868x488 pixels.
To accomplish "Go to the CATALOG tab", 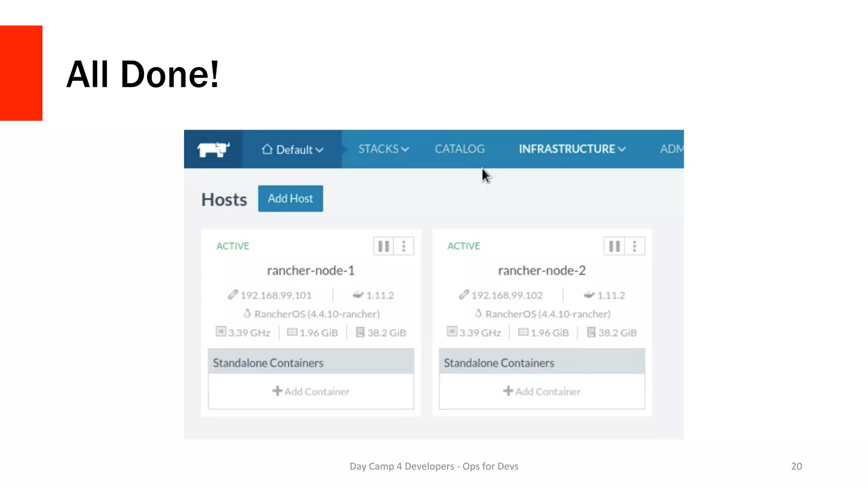I will pos(459,149).
